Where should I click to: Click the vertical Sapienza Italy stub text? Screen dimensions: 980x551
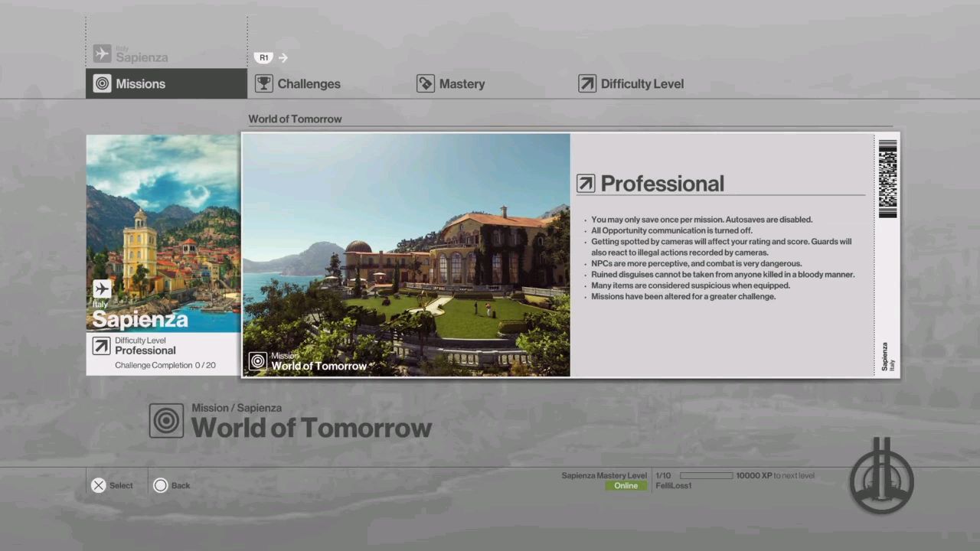887,357
